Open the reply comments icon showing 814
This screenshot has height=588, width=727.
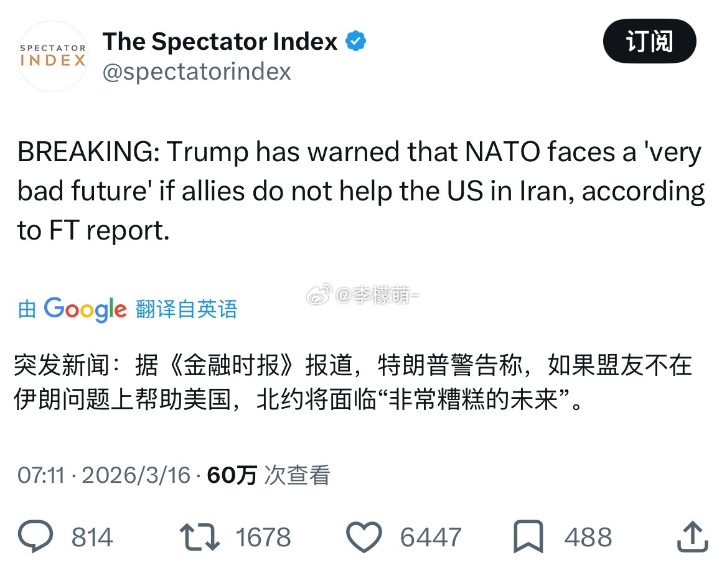[x=35, y=536]
